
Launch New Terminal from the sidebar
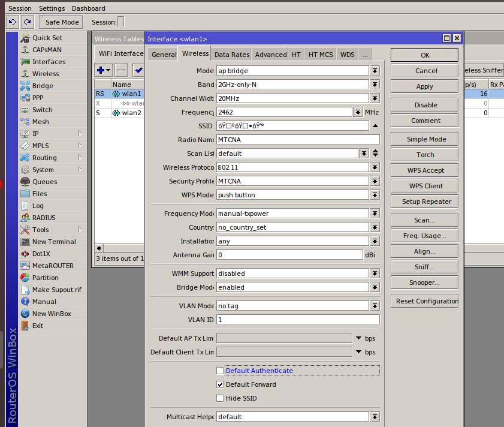53,242
